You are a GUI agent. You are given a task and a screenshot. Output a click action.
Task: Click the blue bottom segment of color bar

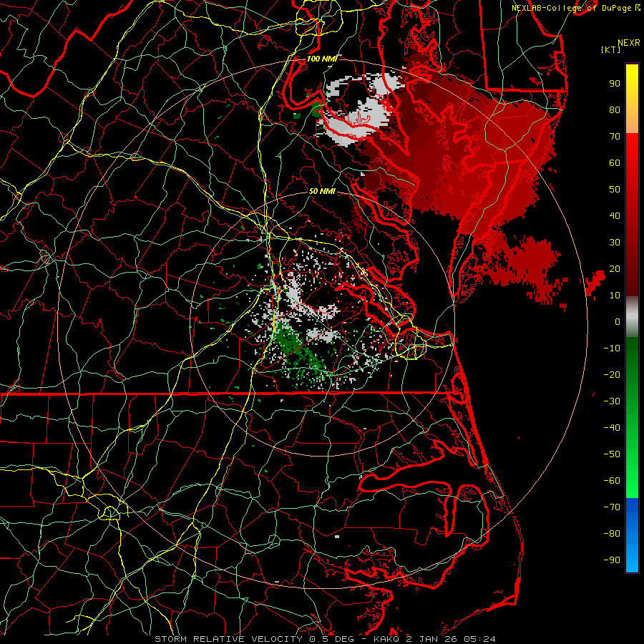coord(632,535)
